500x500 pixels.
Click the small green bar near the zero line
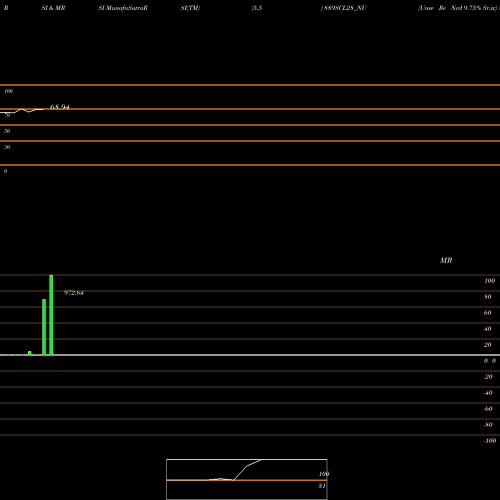30,353
